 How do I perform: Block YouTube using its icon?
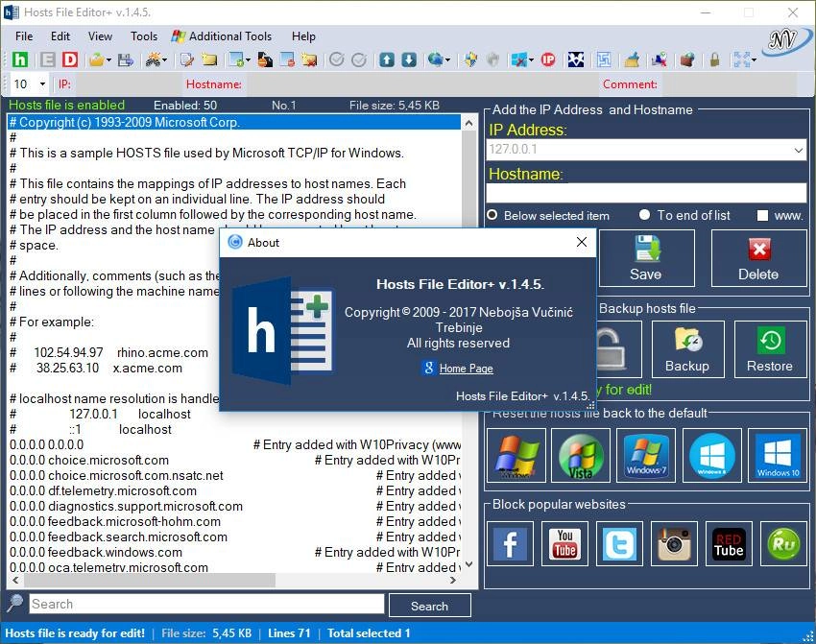pos(564,543)
